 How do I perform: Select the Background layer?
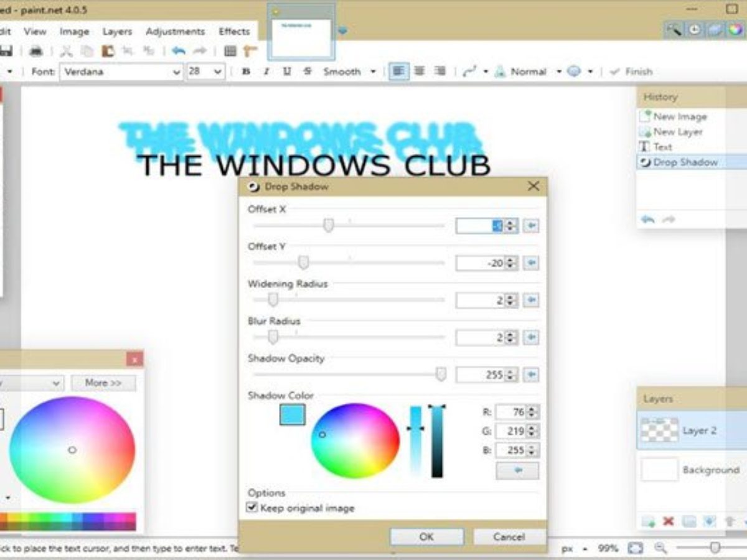[692, 470]
